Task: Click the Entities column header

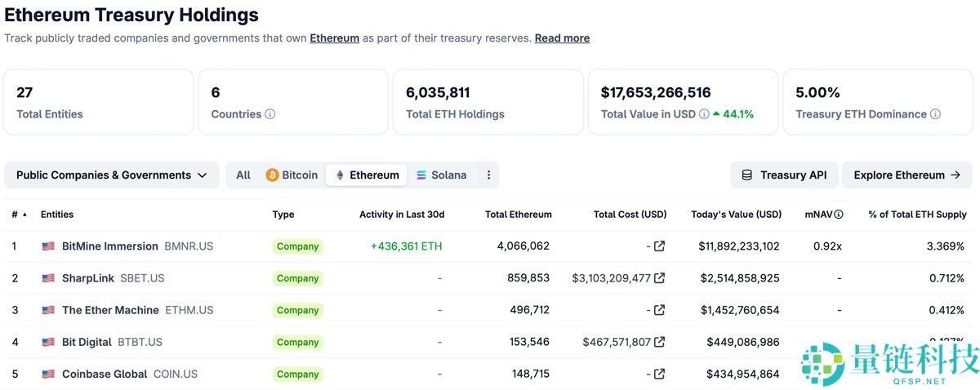Action: (57, 215)
